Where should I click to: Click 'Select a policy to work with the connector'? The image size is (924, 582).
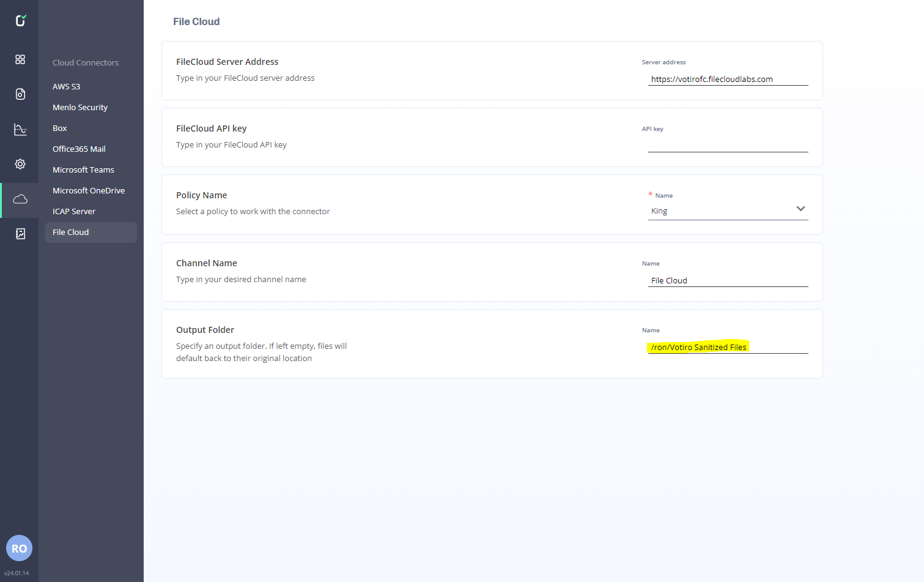point(253,212)
